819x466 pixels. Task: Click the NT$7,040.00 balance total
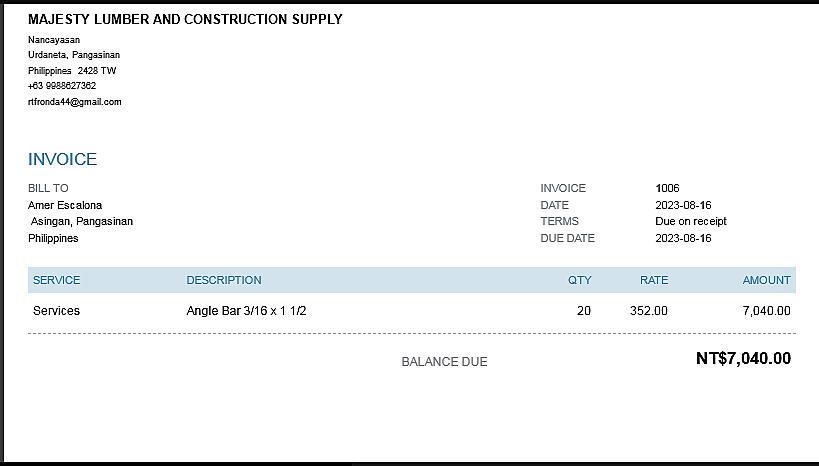click(743, 359)
